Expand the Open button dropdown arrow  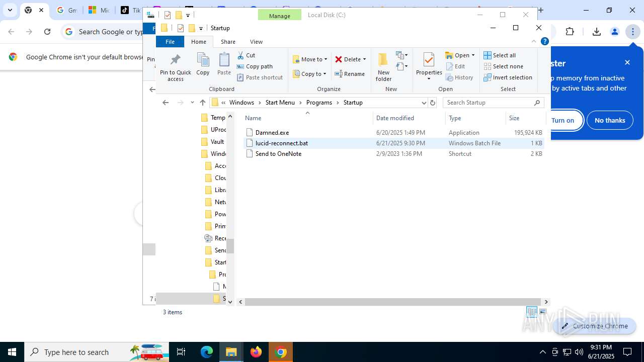point(473,55)
